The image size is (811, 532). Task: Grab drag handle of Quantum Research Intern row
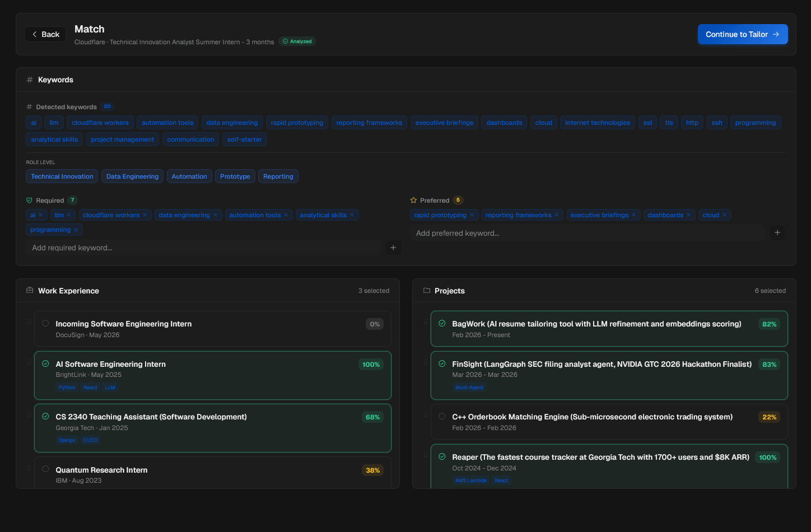(x=29, y=468)
